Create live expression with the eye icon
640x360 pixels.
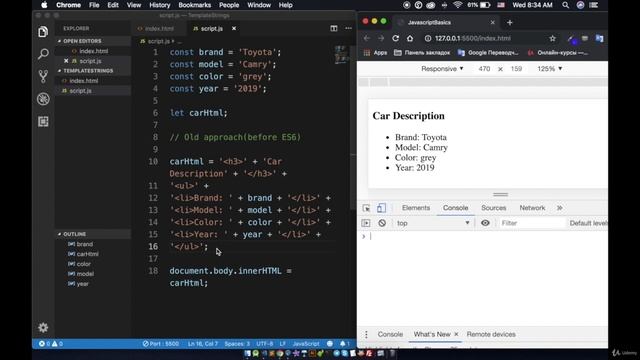pos(485,223)
